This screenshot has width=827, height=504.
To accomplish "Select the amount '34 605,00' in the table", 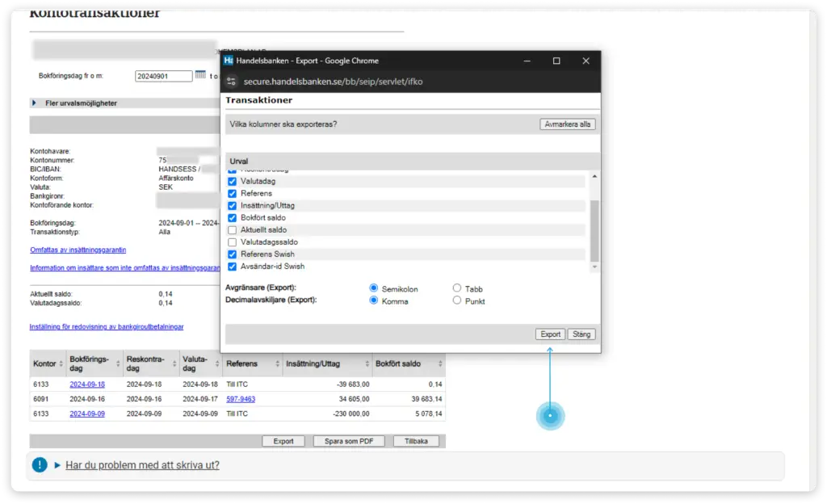I will 354,399.
